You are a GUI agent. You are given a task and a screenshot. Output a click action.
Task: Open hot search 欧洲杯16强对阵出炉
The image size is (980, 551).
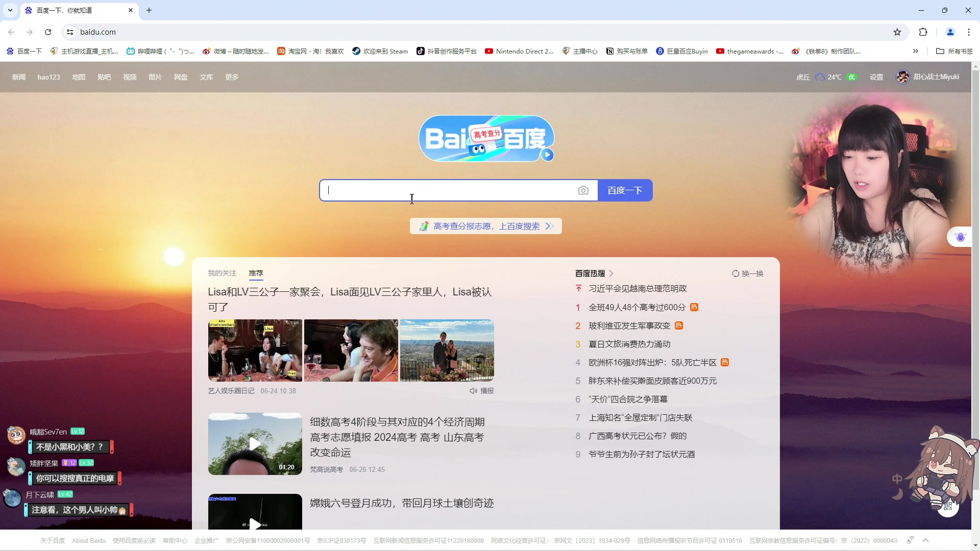[652, 362]
